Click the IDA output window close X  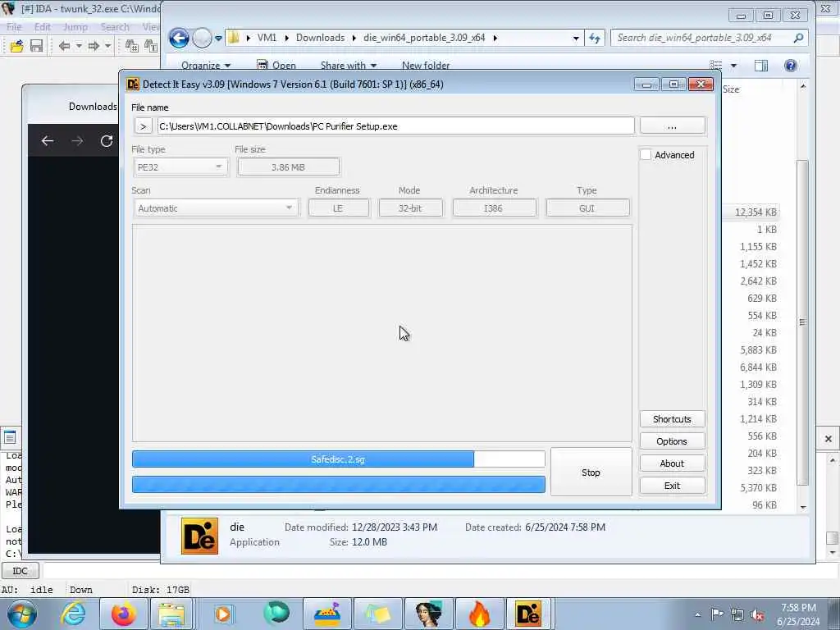pyautogui.click(x=829, y=439)
